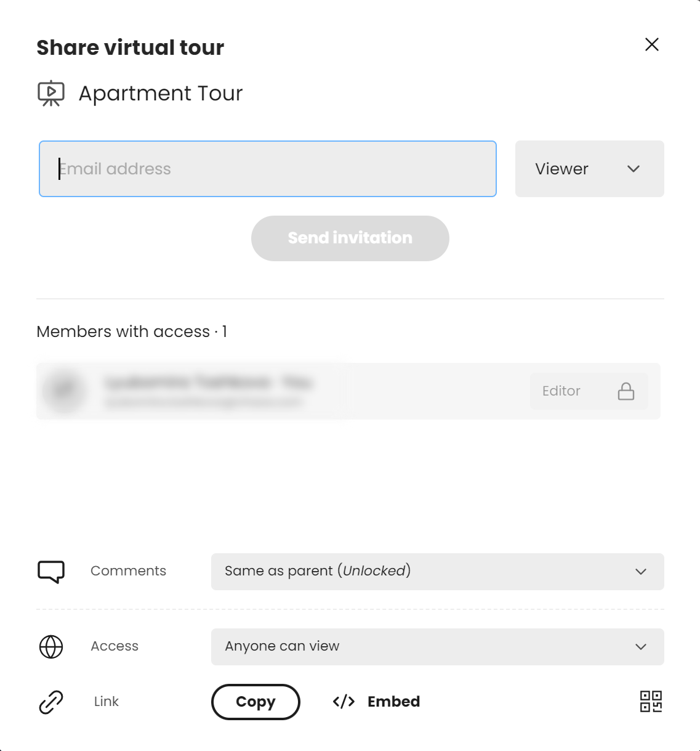Close the Share virtual tour dialog
The image size is (700, 751).
pos(652,44)
